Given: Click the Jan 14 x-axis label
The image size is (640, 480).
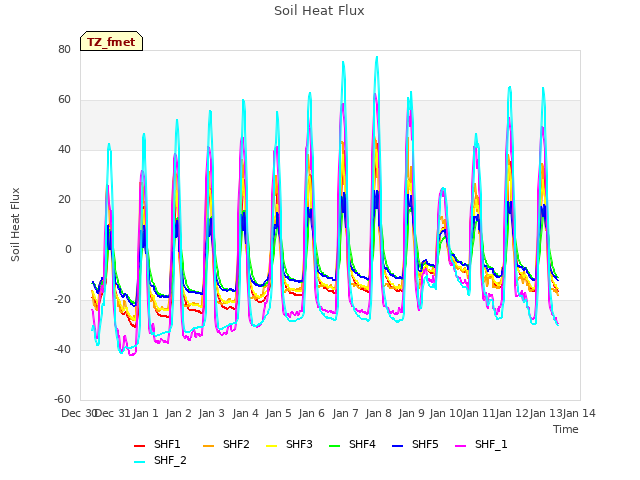Looking at the screenshot, I should pos(579,413).
